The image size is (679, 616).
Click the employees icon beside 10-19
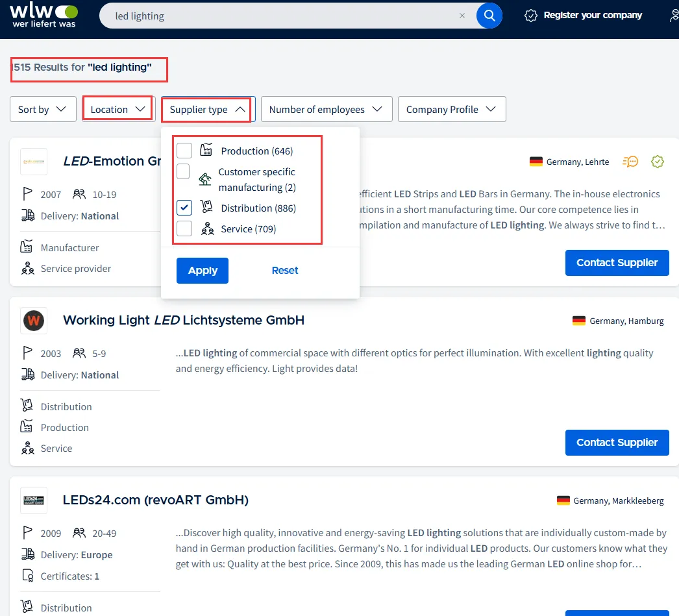(79, 194)
